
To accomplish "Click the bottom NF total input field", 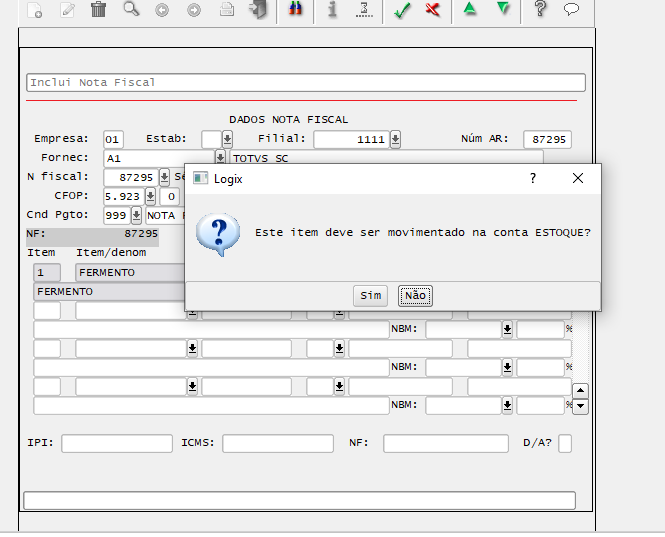I will 446,443.
